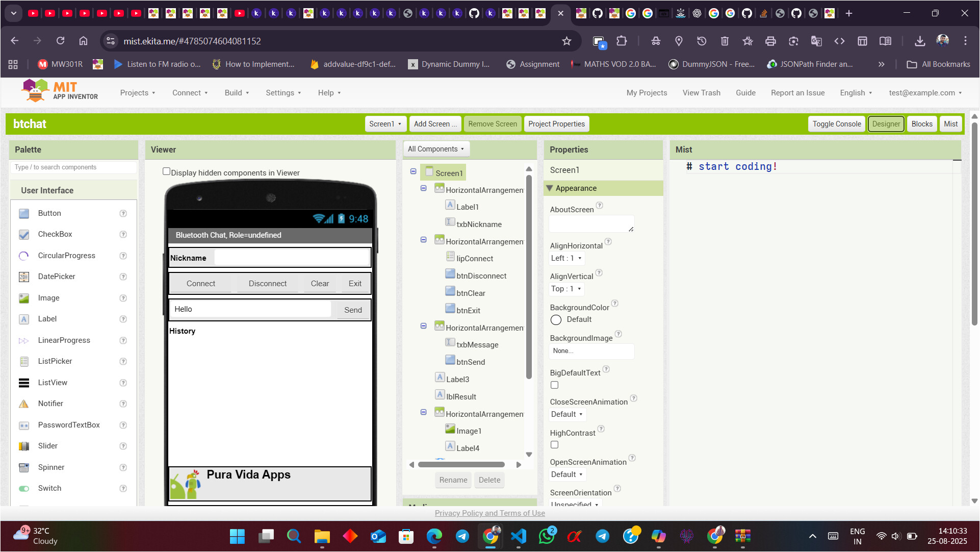Select the Image1 component icon in tree
The image size is (980, 552).
point(450,429)
